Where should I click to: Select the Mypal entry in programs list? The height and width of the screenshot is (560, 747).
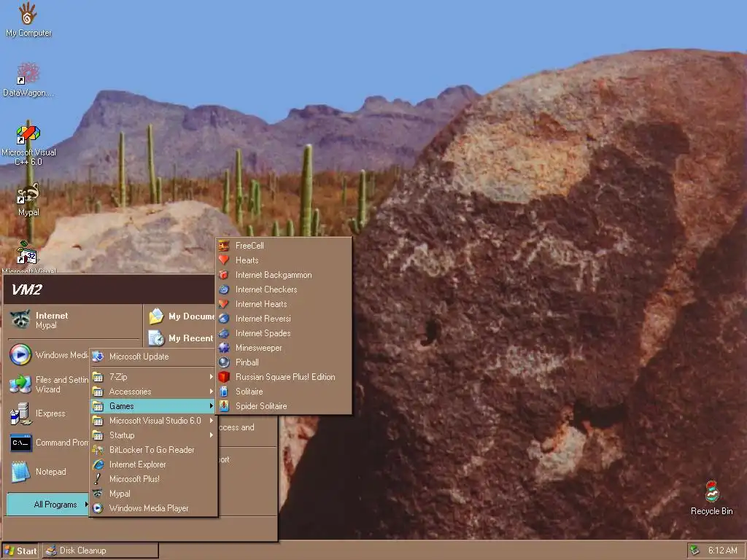coord(153,494)
